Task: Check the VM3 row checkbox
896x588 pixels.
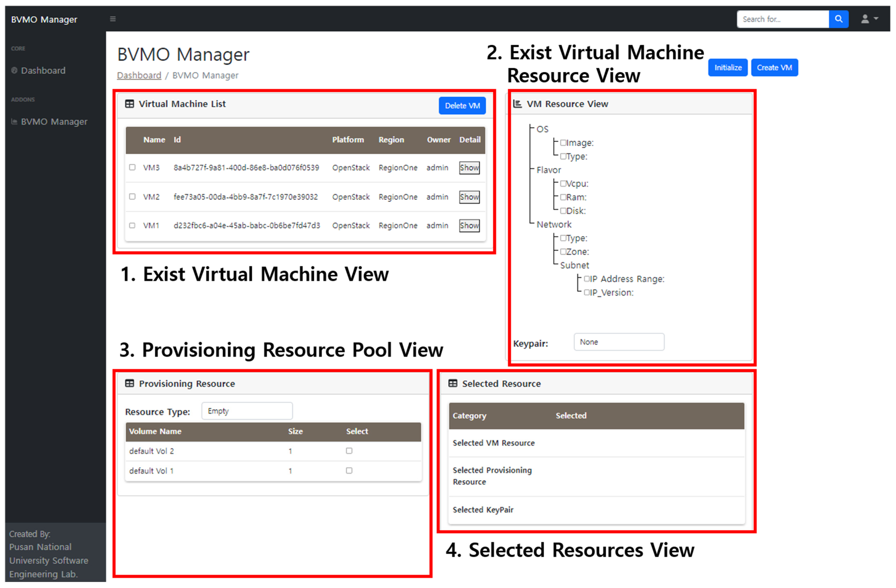Action: 132,167
